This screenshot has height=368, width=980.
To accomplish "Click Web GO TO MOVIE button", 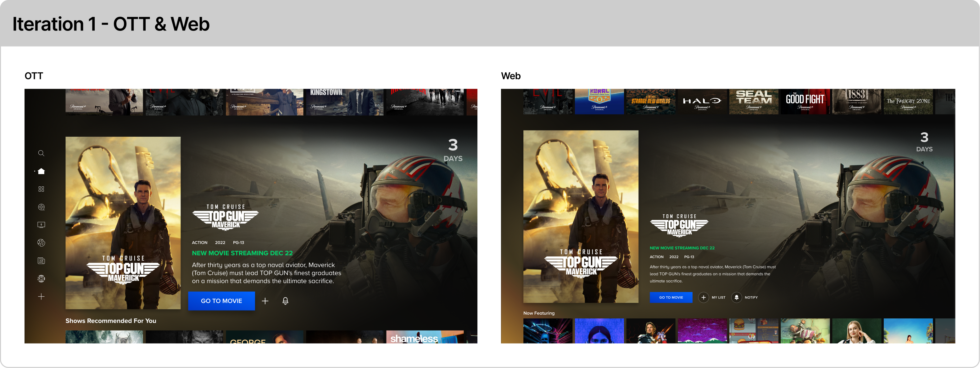I will (x=671, y=297).
